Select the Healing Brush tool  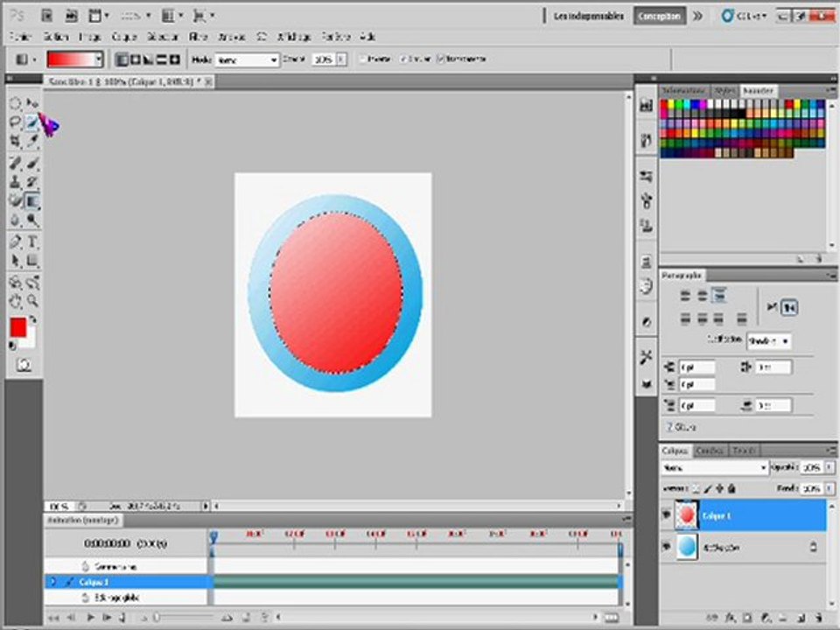coord(15,163)
